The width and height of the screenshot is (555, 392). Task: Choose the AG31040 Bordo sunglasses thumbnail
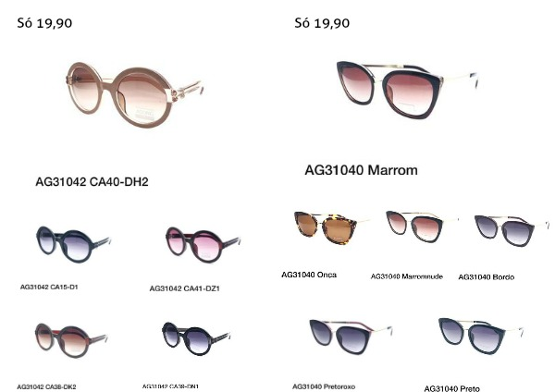512,230
